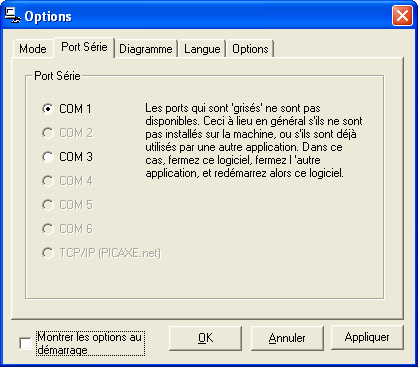Choose the COM 5 radio button

(67, 205)
